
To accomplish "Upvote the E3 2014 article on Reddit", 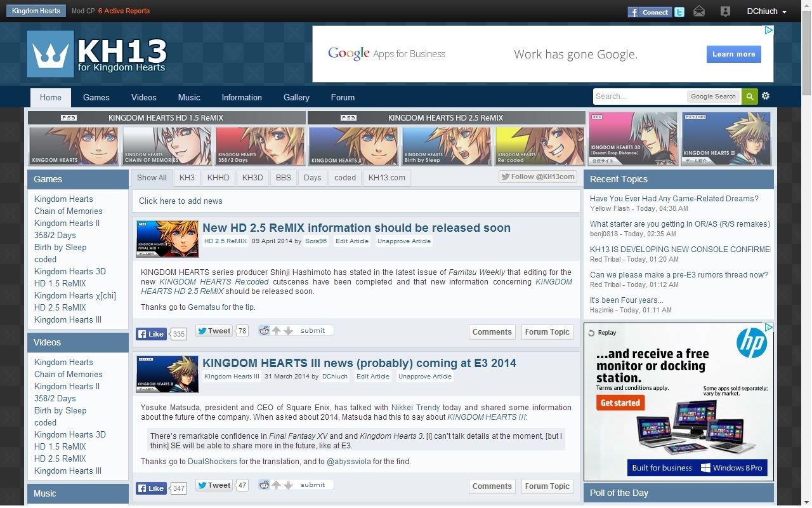I will coord(277,485).
